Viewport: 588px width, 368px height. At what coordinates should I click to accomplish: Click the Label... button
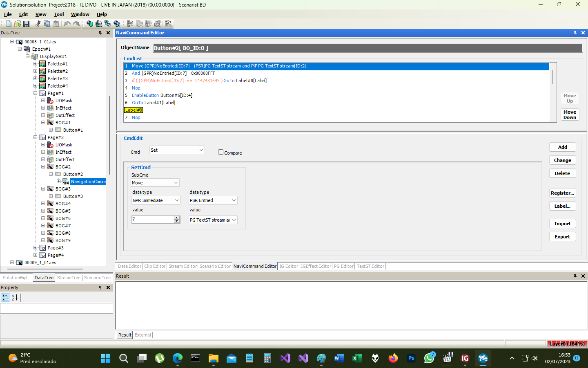tap(563, 206)
